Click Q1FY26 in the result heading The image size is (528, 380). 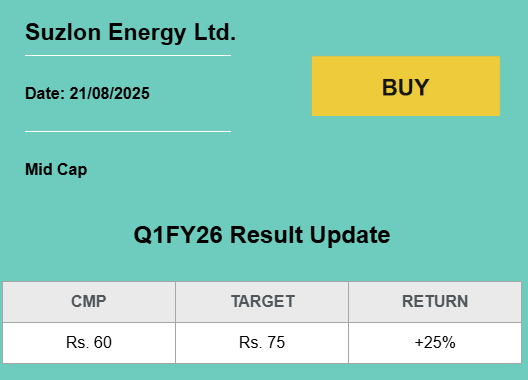(178, 235)
